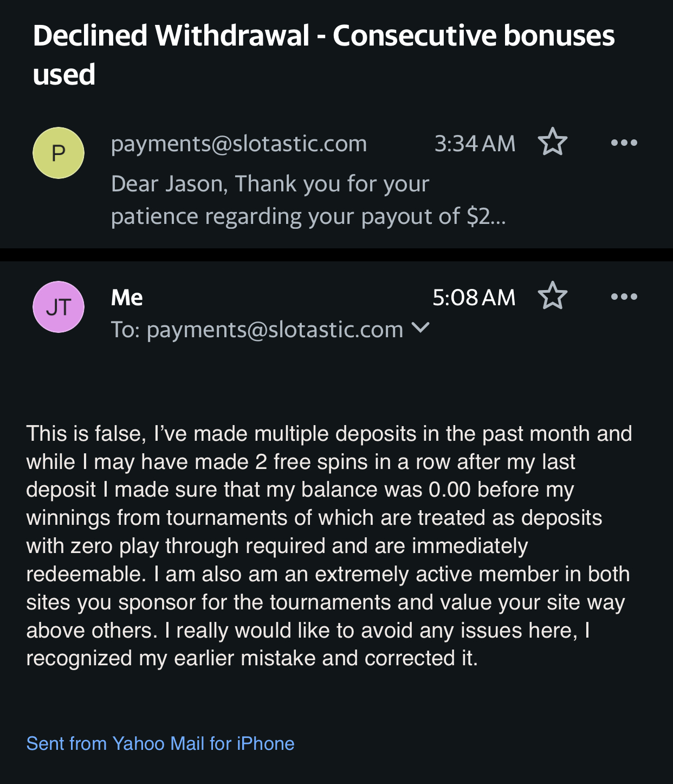Viewport: 673px width, 784px height.
Task: Tap the "recognized my earlier mistake" closing line
Action: pyautogui.click(x=252, y=658)
